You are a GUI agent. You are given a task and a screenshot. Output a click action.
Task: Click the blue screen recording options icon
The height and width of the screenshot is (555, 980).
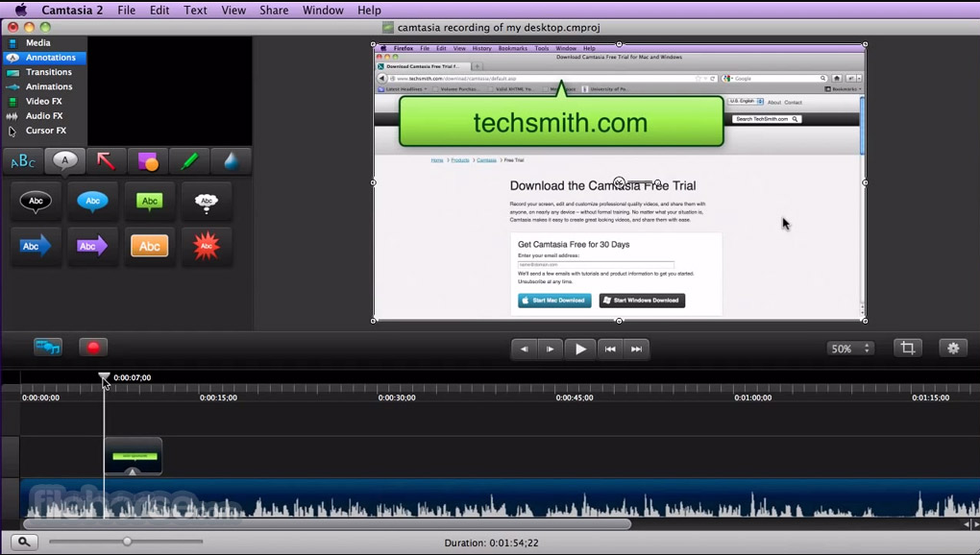click(48, 347)
